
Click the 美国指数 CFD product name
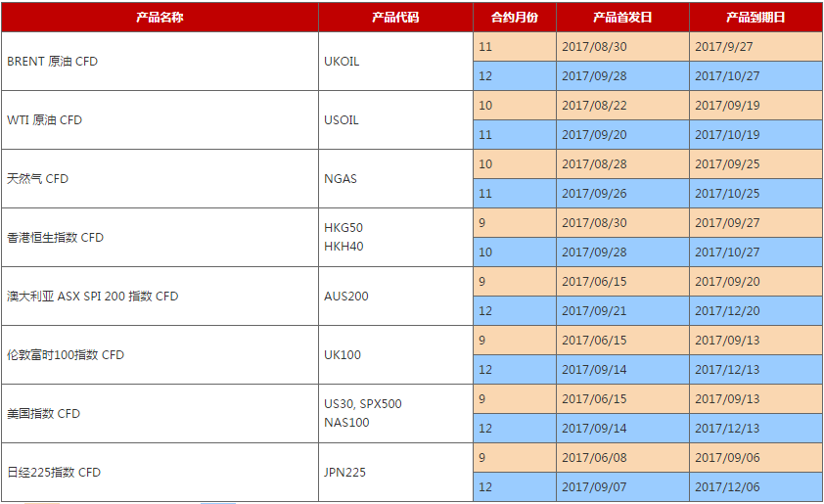click(44, 414)
